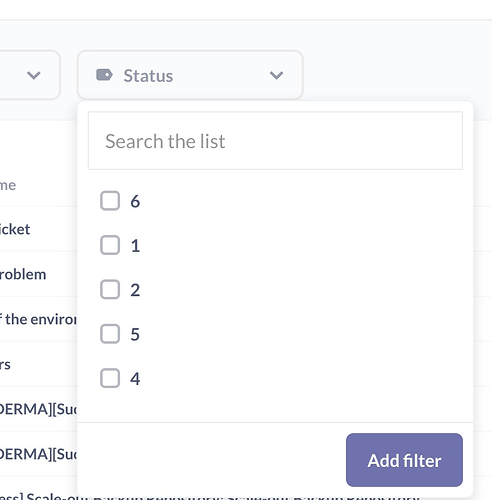Image resolution: width=492 pixels, height=500 pixels.
Task: Open the dropdown chevron left of Status
Action: click(34, 75)
